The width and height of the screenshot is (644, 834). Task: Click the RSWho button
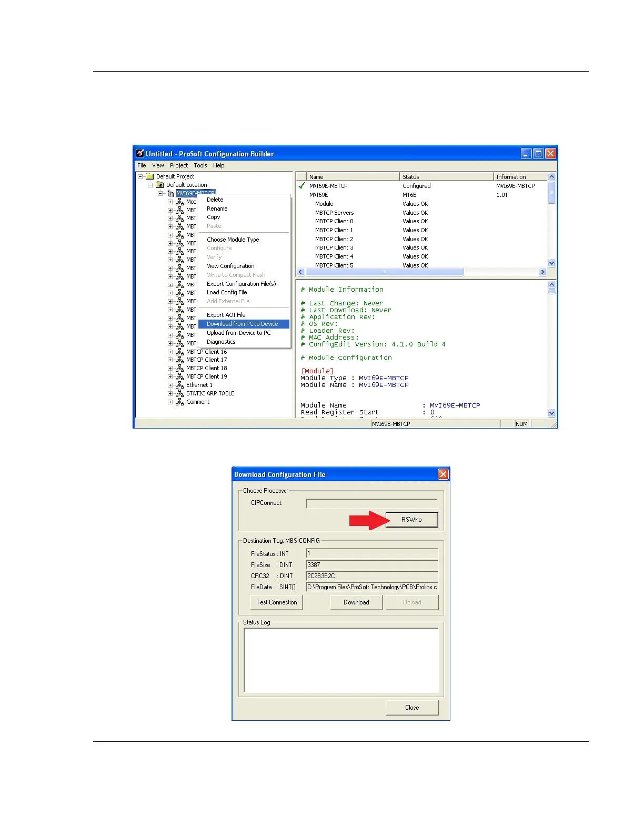(x=411, y=520)
